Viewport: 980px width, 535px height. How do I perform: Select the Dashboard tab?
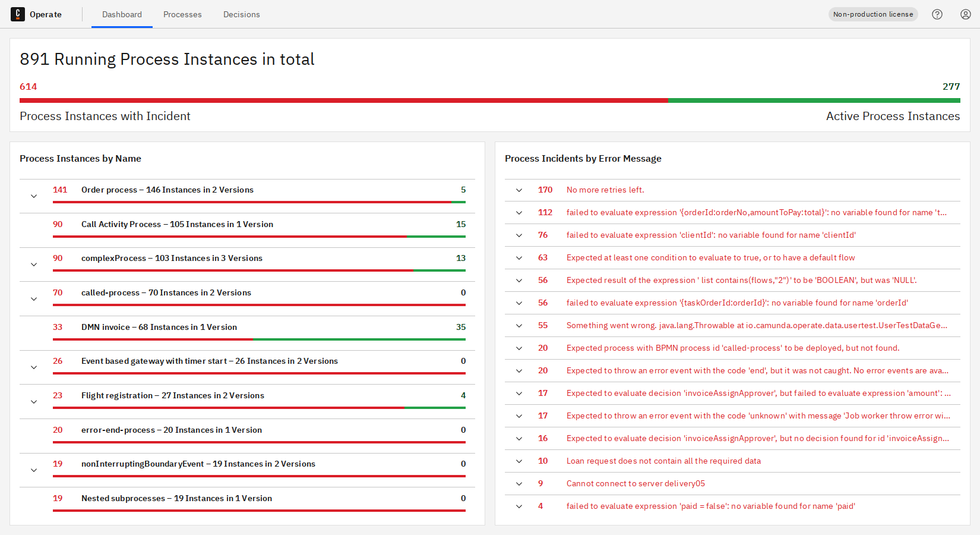click(x=122, y=14)
